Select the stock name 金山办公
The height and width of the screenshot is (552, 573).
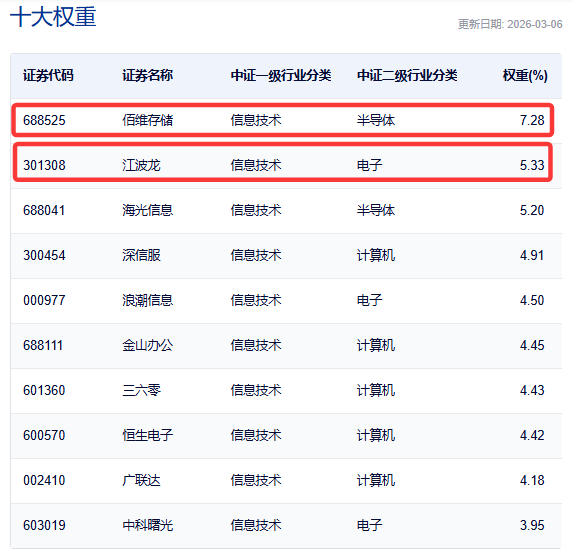(x=148, y=345)
